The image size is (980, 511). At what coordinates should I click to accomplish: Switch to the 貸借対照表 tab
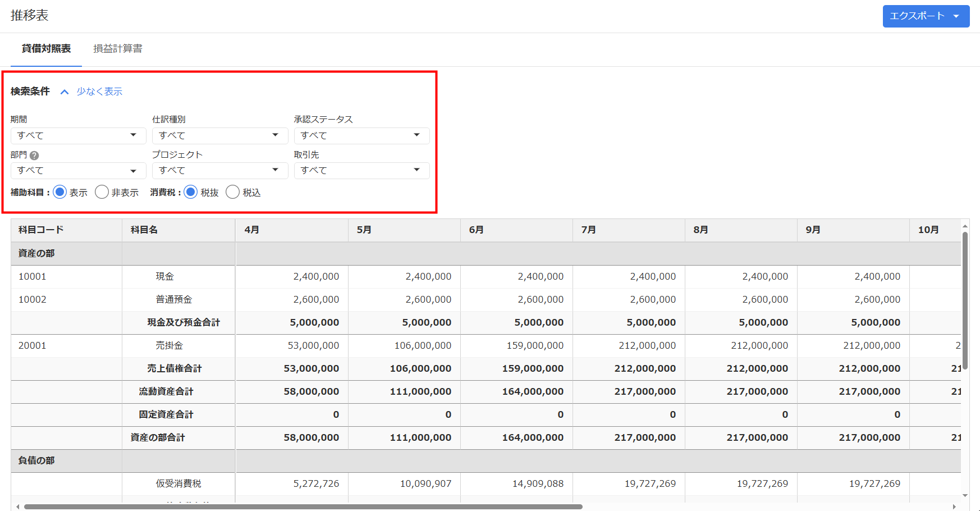pos(46,49)
